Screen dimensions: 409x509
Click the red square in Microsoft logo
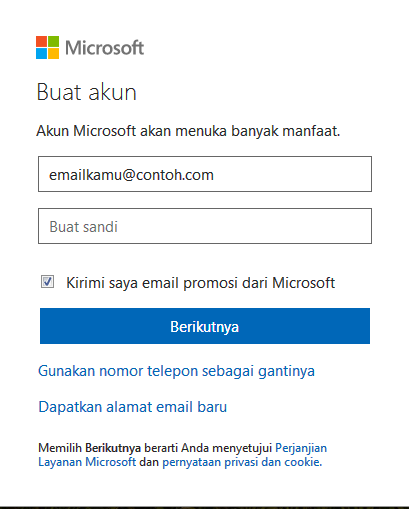pos(42,41)
